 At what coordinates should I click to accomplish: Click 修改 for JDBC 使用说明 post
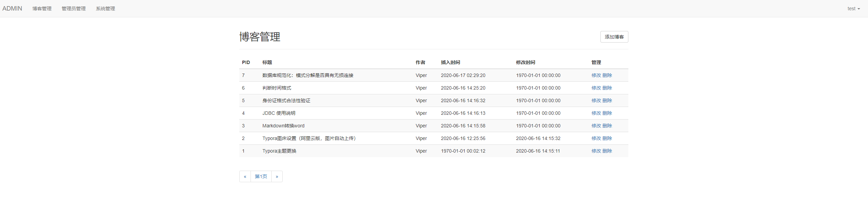click(x=596, y=113)
